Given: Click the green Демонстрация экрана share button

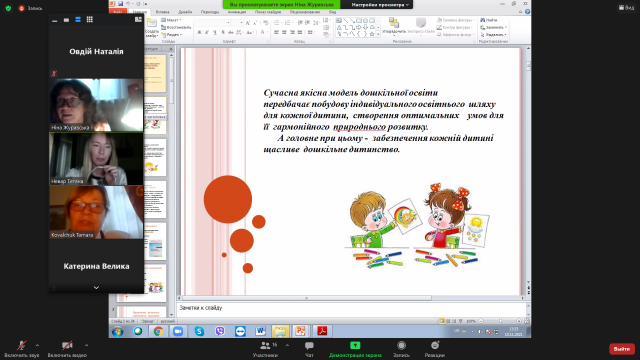Looking at the screenshot, I should (x=355, y=349).
